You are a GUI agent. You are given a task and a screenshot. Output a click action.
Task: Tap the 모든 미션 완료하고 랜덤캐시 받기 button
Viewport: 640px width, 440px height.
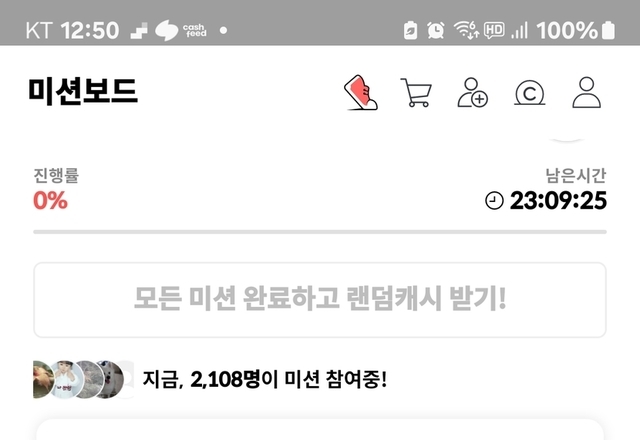320,300
